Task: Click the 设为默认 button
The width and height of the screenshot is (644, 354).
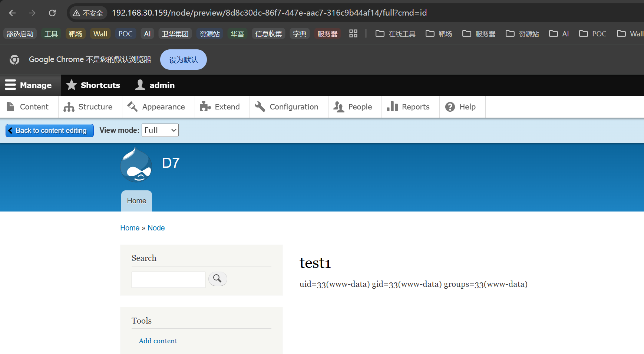Action: 183,60
